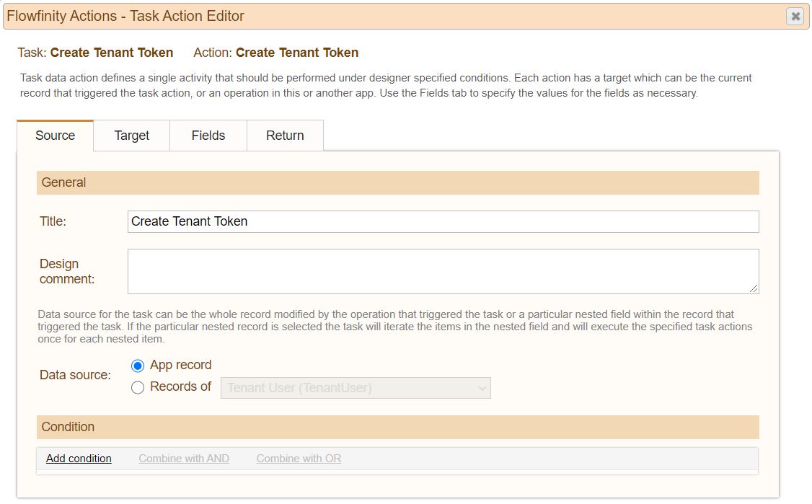Click the action name 'Create Tenant Token' in the header
The image size is (812, 504).
pyautogui.click(x=297, y=53)
